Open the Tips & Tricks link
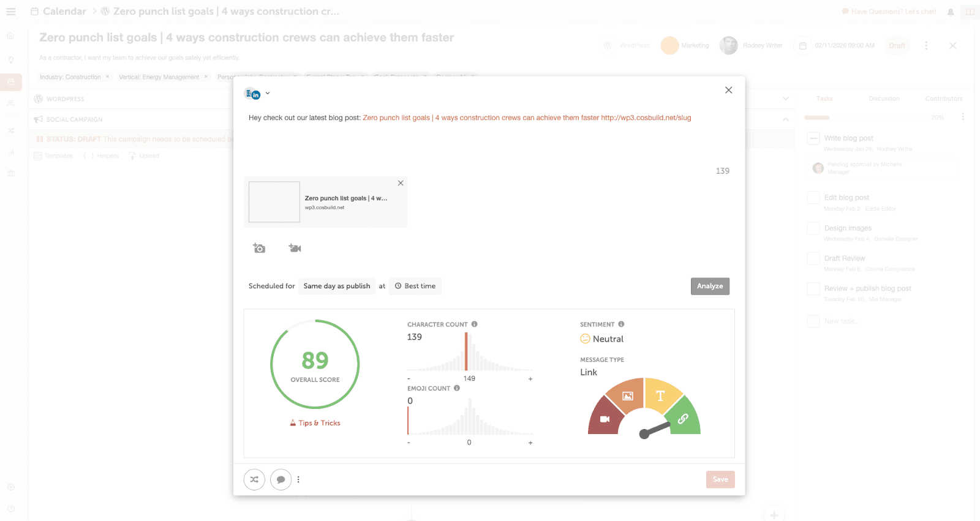Image resolution: width=980 pixels, height=521 pixels. 315,423
